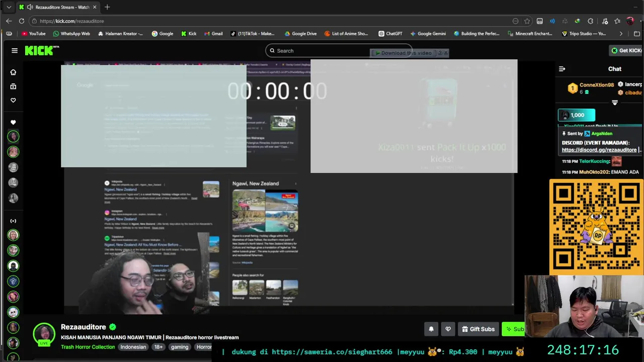Open WhatsApp Web bookmark

[x=71, y=34]
